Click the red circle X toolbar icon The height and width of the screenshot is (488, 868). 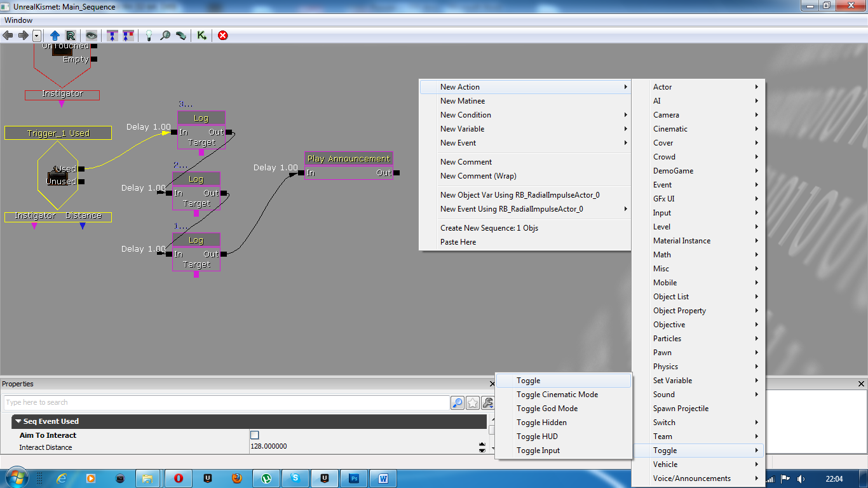[222, 36]
